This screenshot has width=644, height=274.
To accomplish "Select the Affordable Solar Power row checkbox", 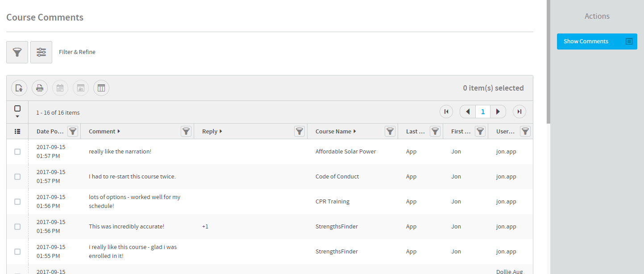I will (17, 152).
